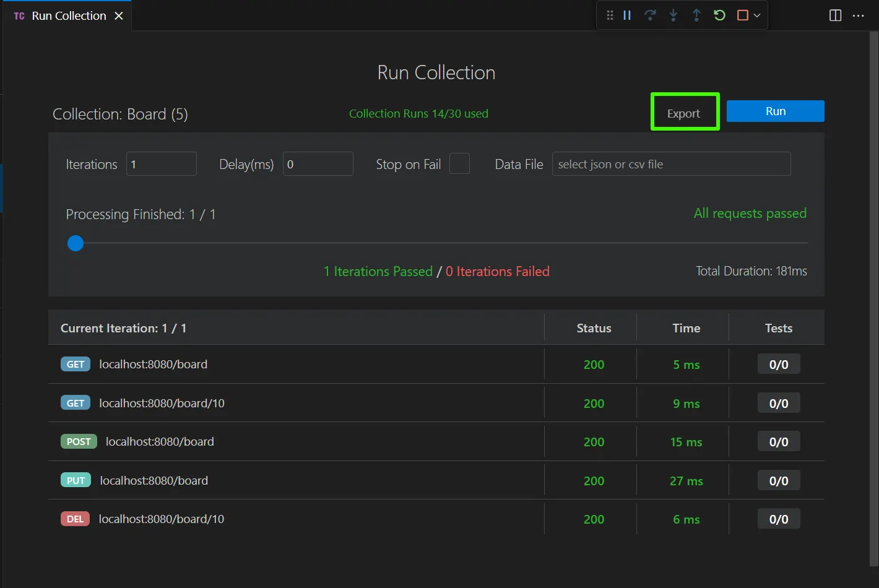This screenshot has height=588, width=879.
Task: Restart debugging with the green icon
Action: (719, 15)
